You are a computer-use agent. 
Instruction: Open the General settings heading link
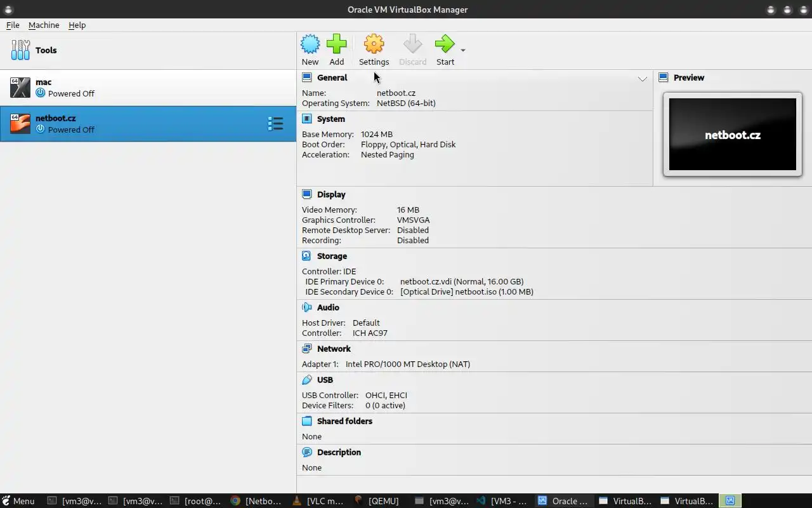pos(332,77)
